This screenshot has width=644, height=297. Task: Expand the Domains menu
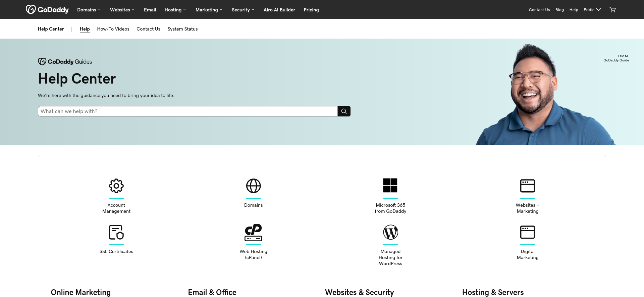point(89,10)
